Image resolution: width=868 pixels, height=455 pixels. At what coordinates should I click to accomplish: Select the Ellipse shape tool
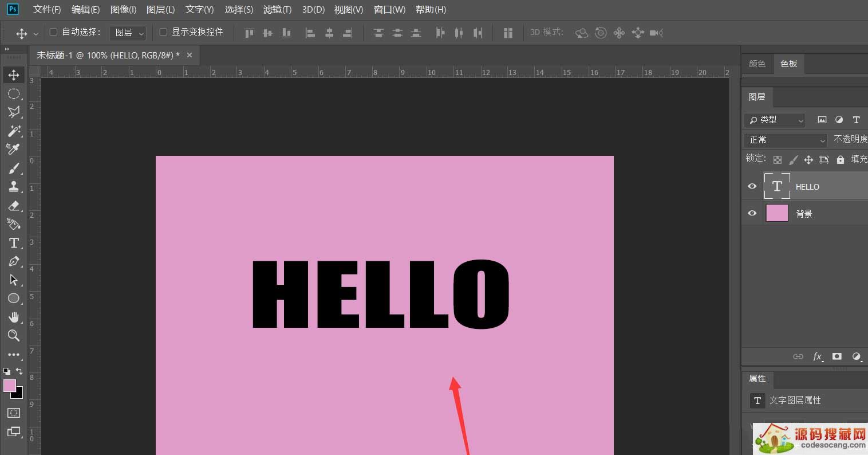[14, 299]
